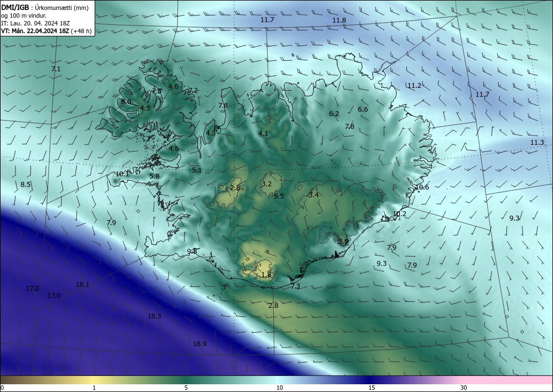Screen dimensions: 553x392
Task: Click the 10.1 value on the map
Action: 122,174
